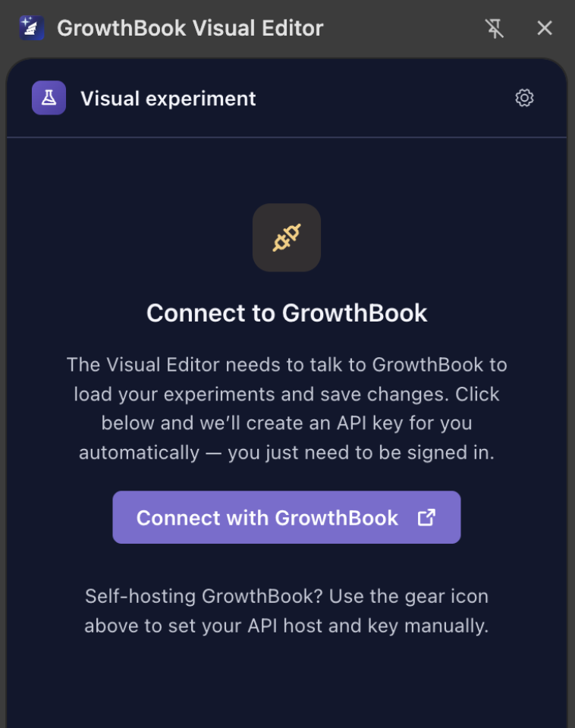Click the Self-hosting GrowthBook help text

click(287, 611)
